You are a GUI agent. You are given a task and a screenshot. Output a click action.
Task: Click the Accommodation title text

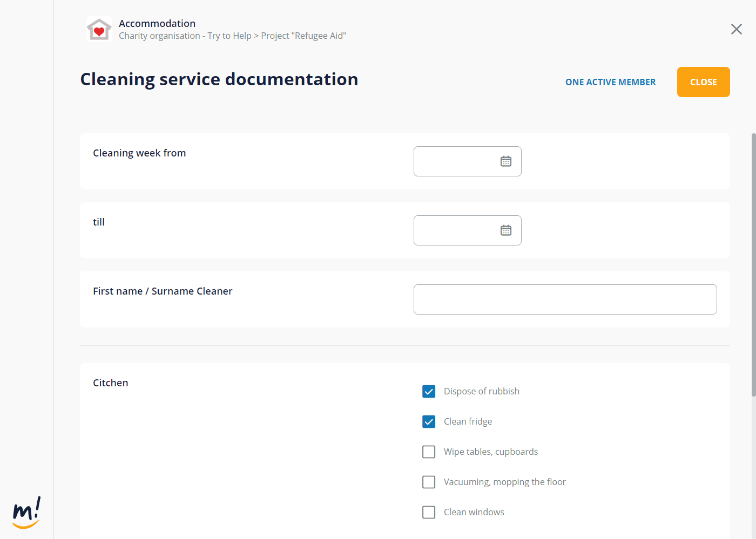click(x=157, y=23)
